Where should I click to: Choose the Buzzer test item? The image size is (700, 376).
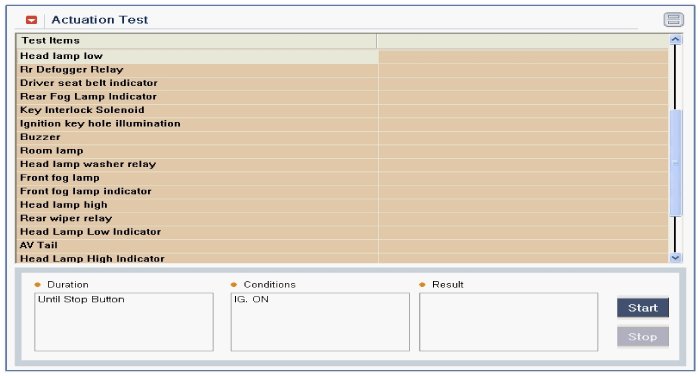342,137
